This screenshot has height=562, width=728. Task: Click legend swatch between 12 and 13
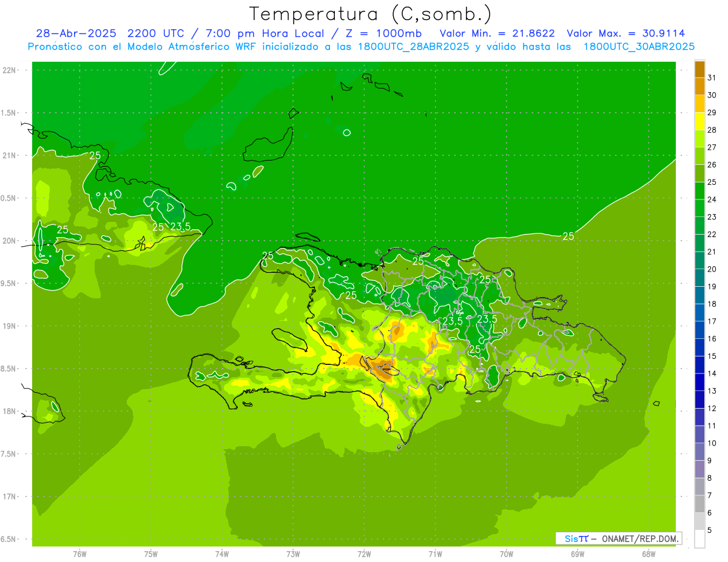pyautogui.click(x=699, y=400)
